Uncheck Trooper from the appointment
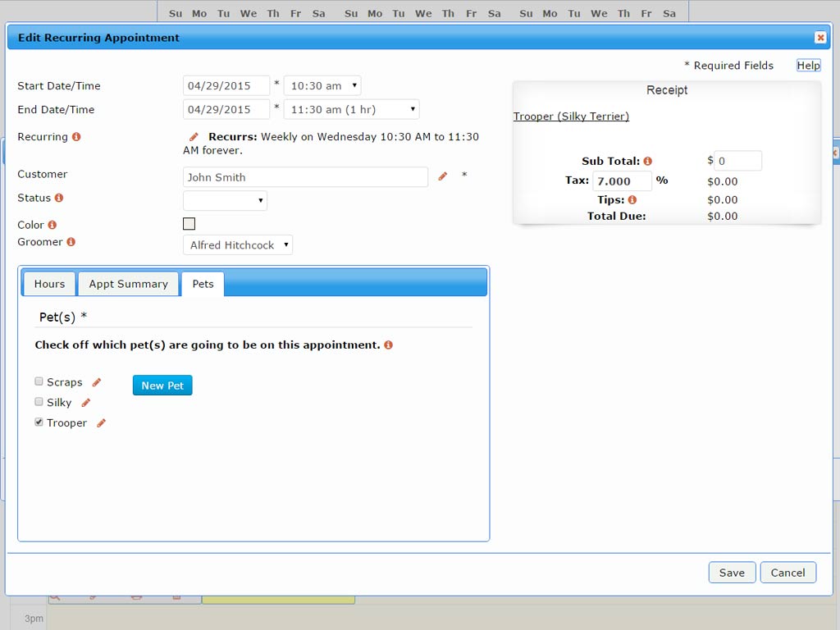The height and width of the screenshot is (630, 840). 39,422
